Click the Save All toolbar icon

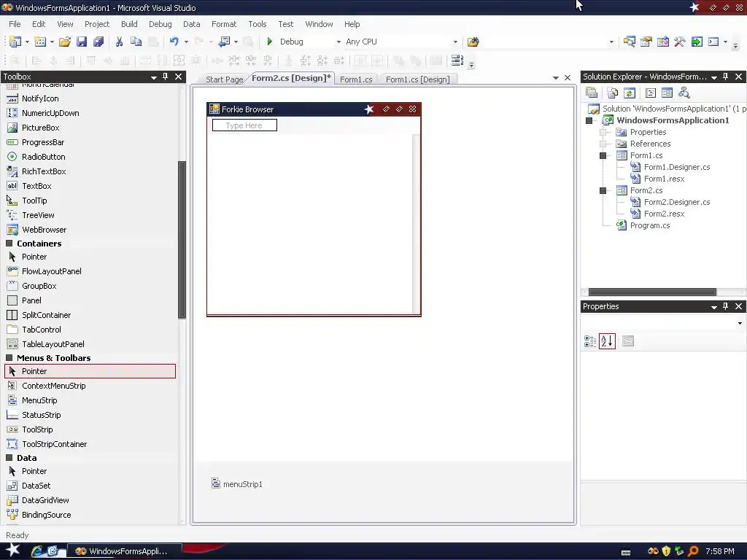coord(98,42)
